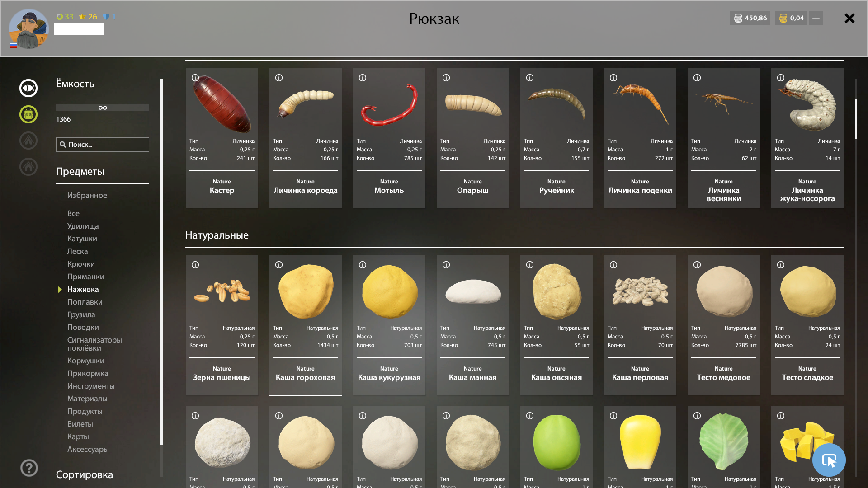The width and height of the screenshot is (868, 488).
Task: Open the fish keepnet sidebar icon
Action: [28, 88]
